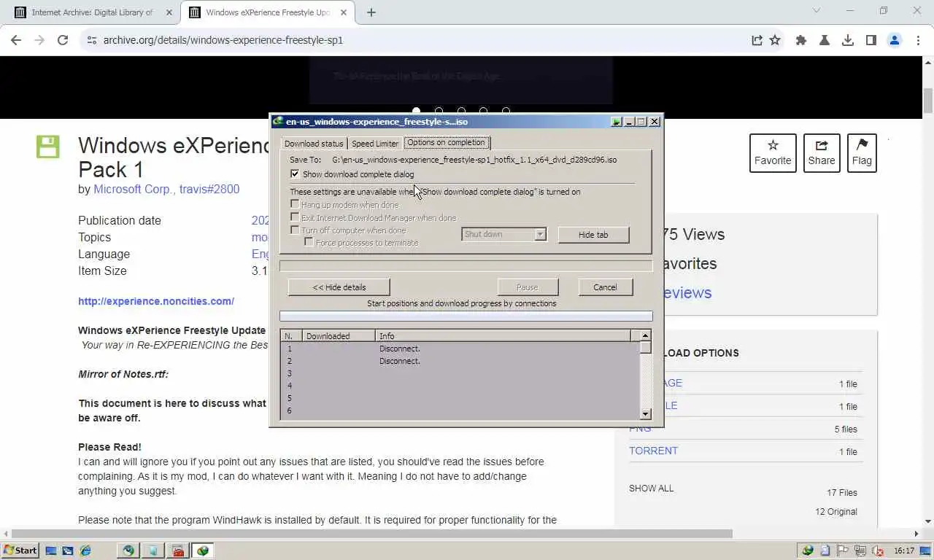Reload the archive.org page

[63, 40]
